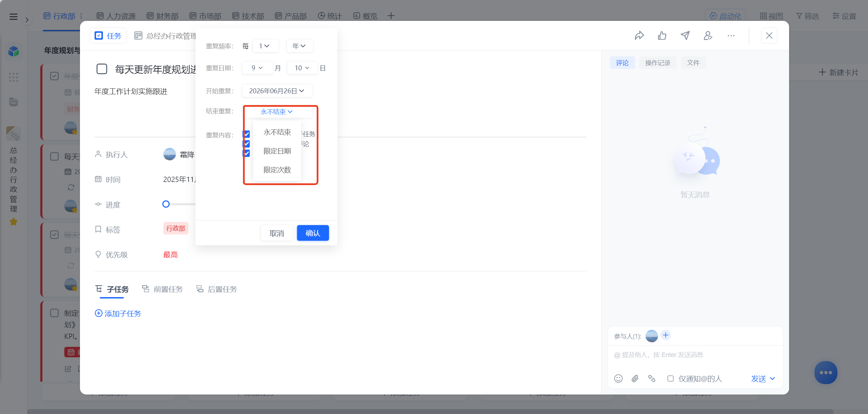Add a participant with the plus icon

(666, 335)
